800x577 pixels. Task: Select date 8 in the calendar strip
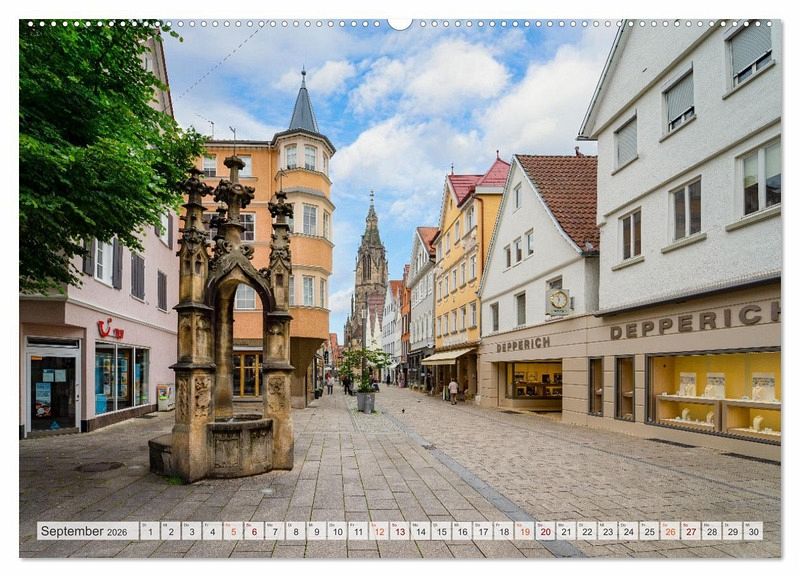[x=296, y=531]
